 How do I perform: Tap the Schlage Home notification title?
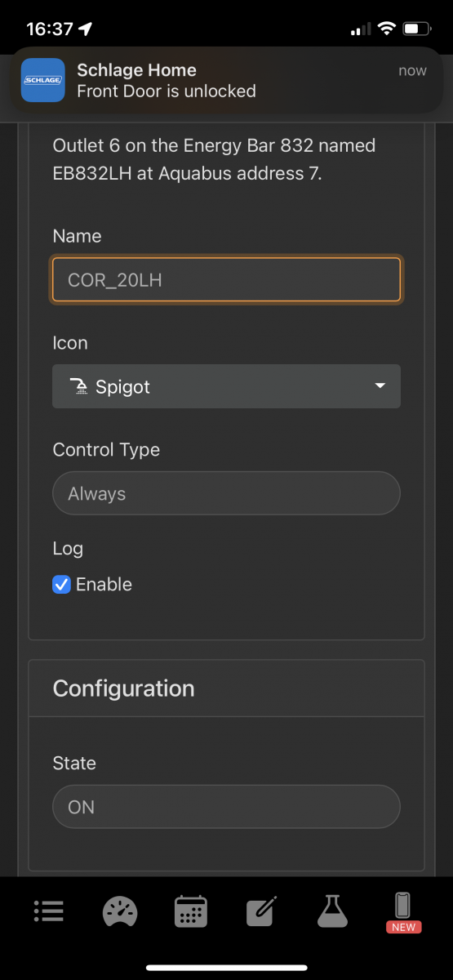(136, 70)
